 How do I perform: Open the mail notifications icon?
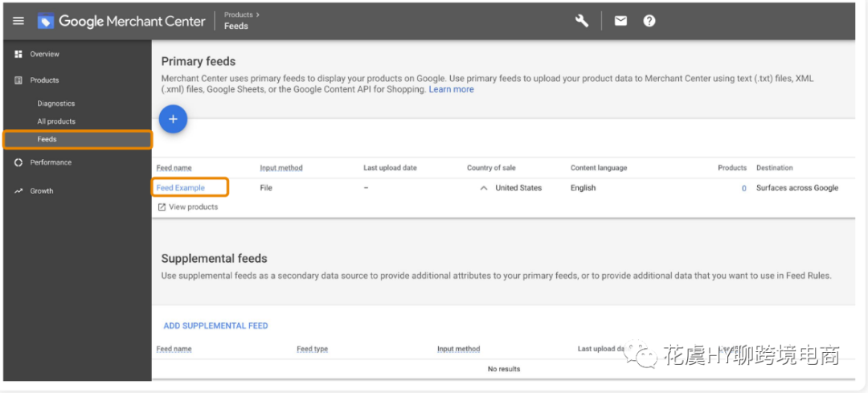click(x=620, y=21)
